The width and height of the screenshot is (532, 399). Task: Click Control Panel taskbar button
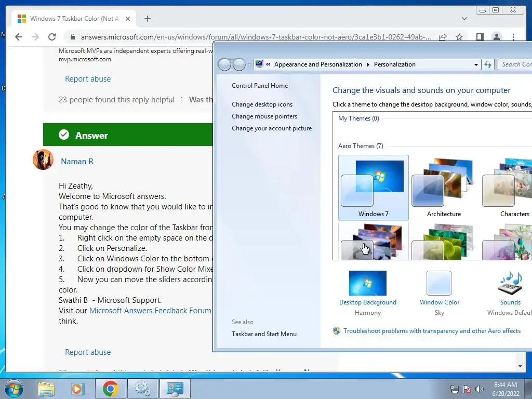(175, 389)
